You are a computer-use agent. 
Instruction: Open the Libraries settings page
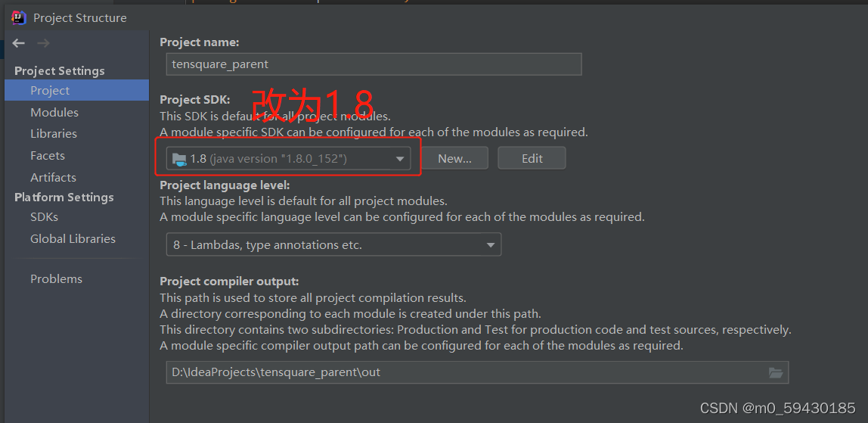point(54,134)
